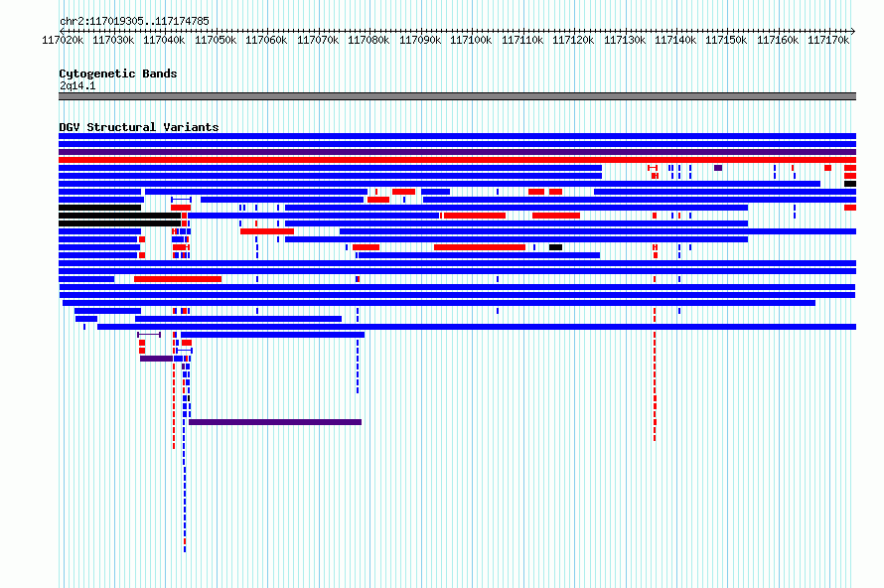Click ruler position 117050k
The image size is (884, 588).
coord(216,40)
